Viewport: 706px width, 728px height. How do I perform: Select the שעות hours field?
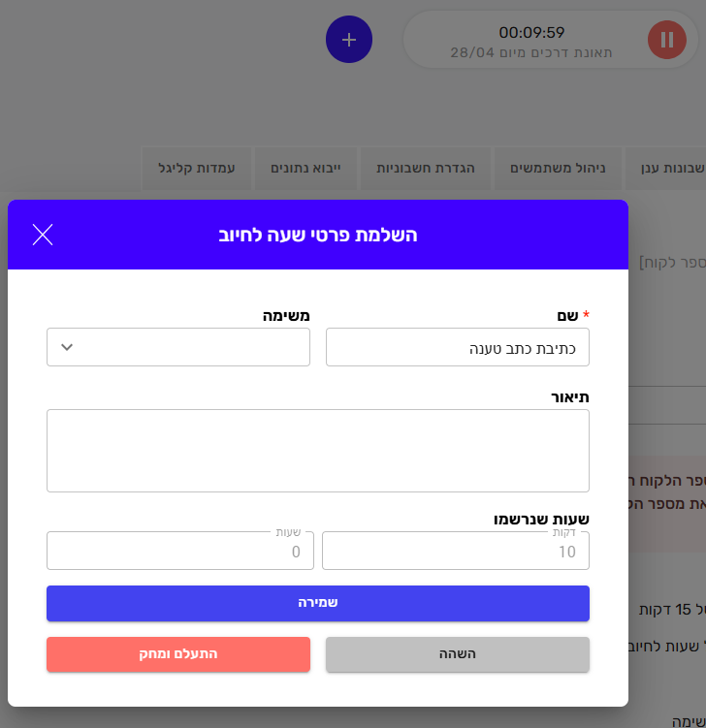click(x=179, y=551)
